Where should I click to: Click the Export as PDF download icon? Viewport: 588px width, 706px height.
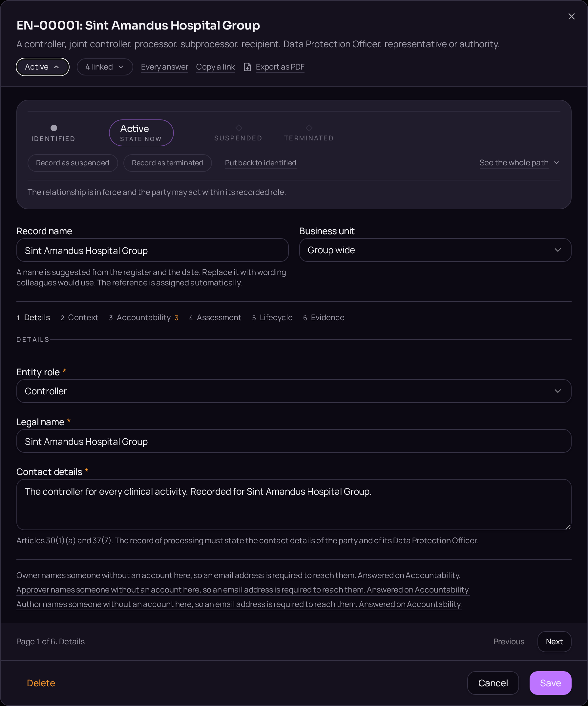(x=247, y=67)
